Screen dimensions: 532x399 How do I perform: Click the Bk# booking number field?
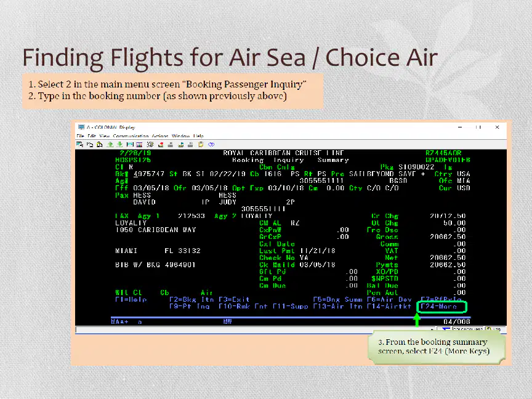[148, 174]
